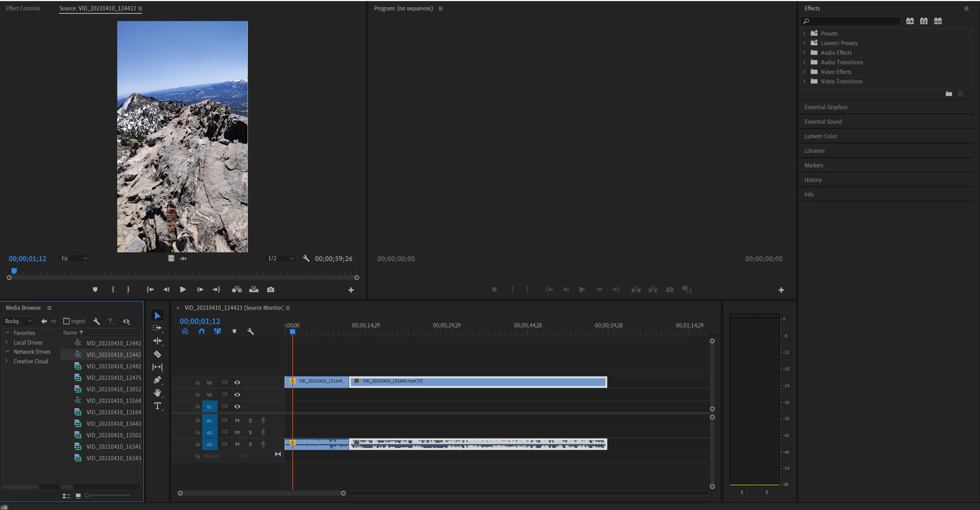Open the Lumetri Color panel

tap(821, 136)
